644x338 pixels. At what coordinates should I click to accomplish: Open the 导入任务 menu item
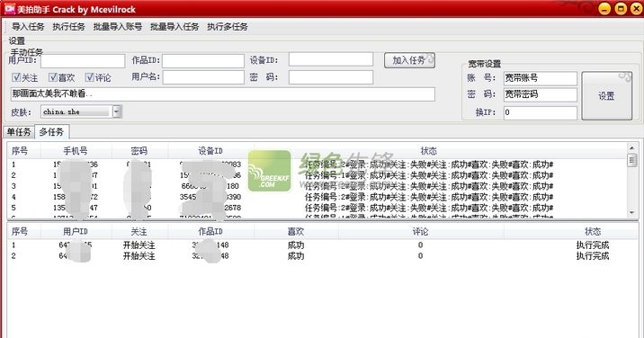coord(28,27)
